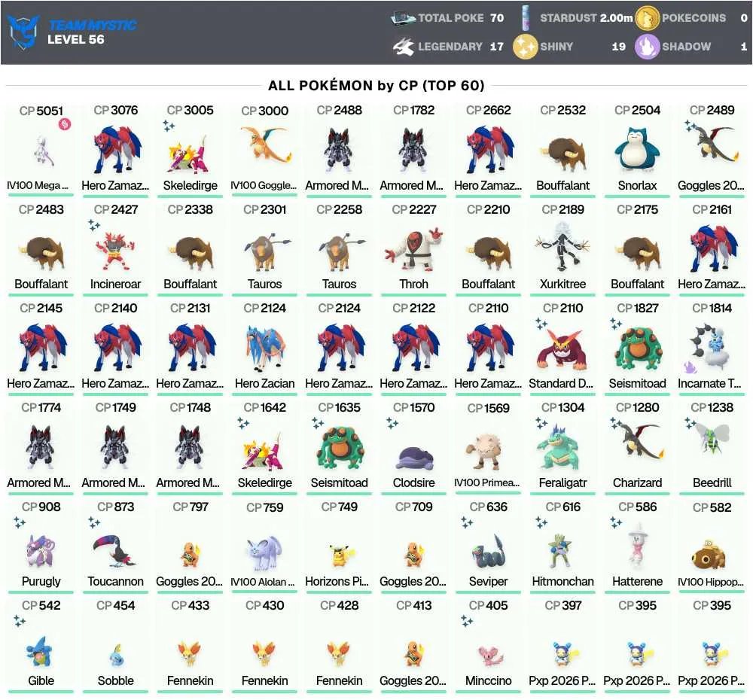Click the "ALL POKÉMON by CP (TOP 60)" heading

tap(376, 86)
